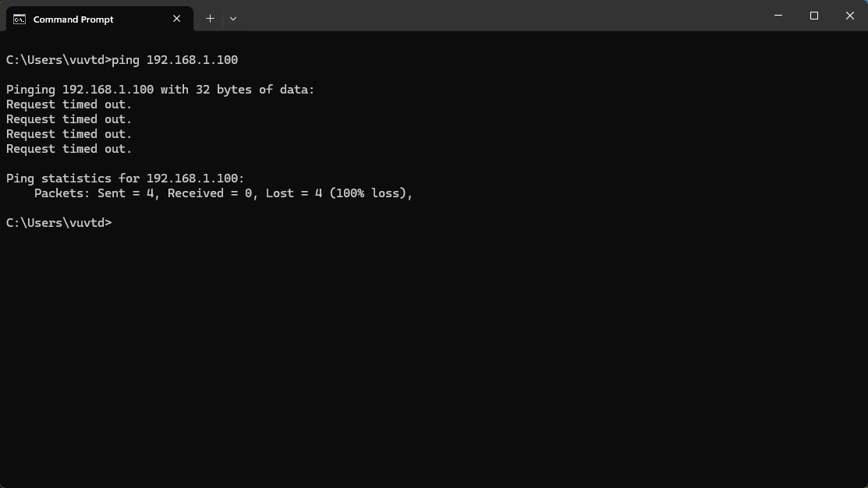The width and height of the screenshot is (868, 488).
Task: Click the "Received = 0" value
Action: pos(211,193)
